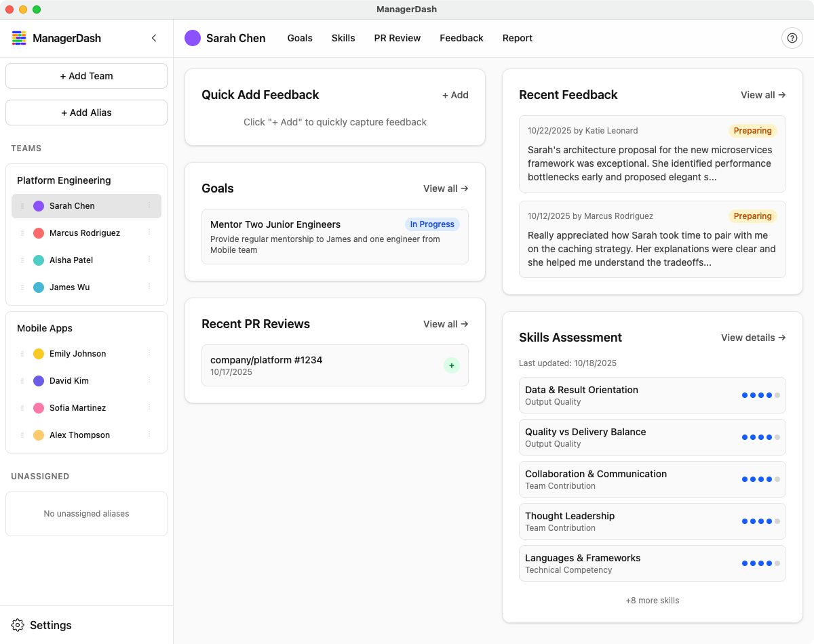Image resolution: width=814 pixels, height=644 pixels.
Task: Click the rating dots for Thought Leadership
Action: pos(760,521)
